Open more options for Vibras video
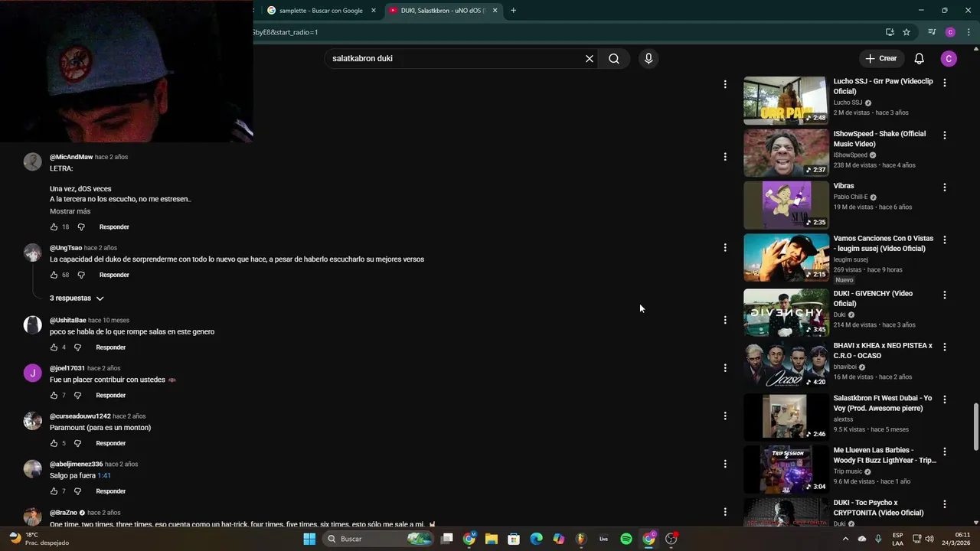This screenshot has height=551, width=980. [x=945, y=187]
